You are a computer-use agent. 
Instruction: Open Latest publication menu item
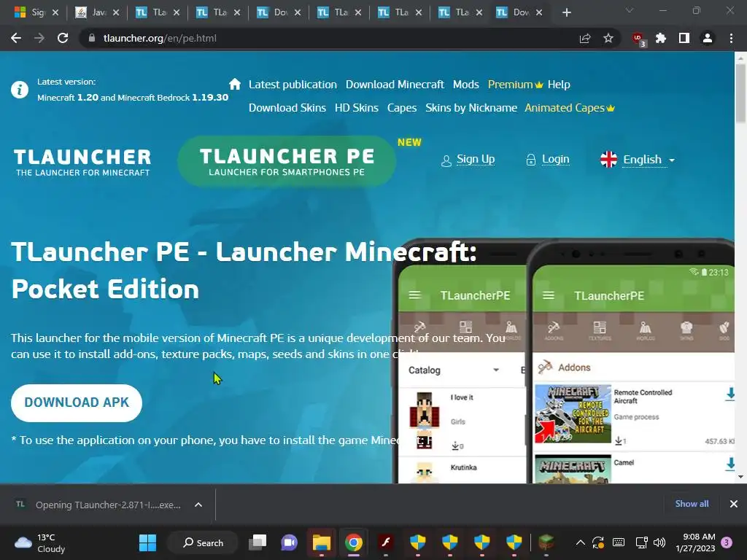[x=293, y=85]
